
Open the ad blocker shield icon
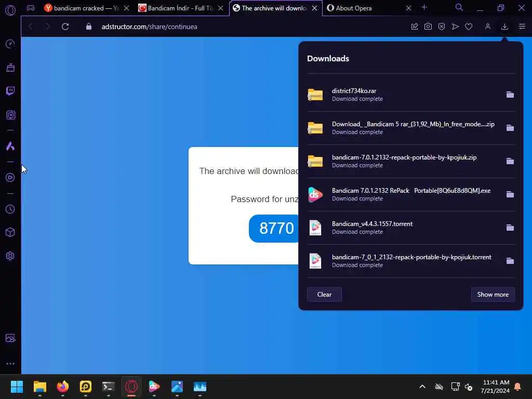[x=442, y=26]
